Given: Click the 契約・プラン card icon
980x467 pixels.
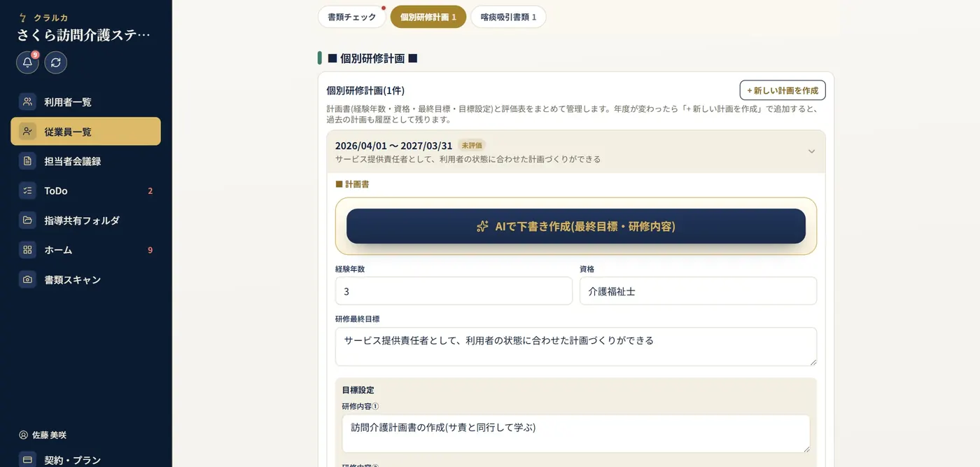Looking at the screenshot, I should [27, 460].
